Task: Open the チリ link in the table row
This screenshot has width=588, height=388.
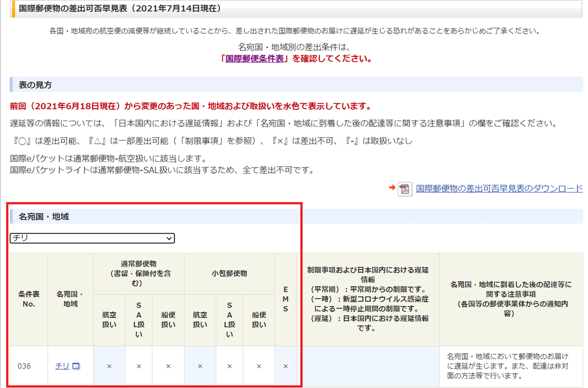Action: pyautogui.click(x=62, y=365)
